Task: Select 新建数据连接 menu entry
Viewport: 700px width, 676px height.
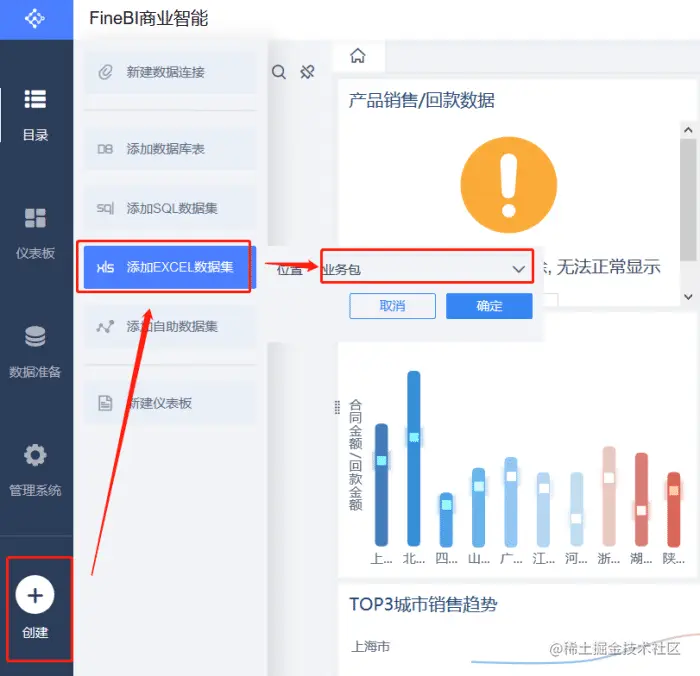Action: point(170,72)
